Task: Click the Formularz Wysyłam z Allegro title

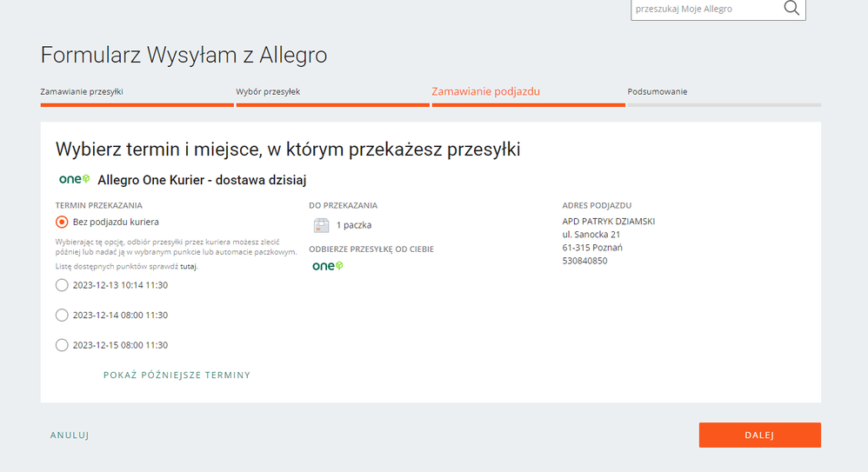Action: click(184, 55)
